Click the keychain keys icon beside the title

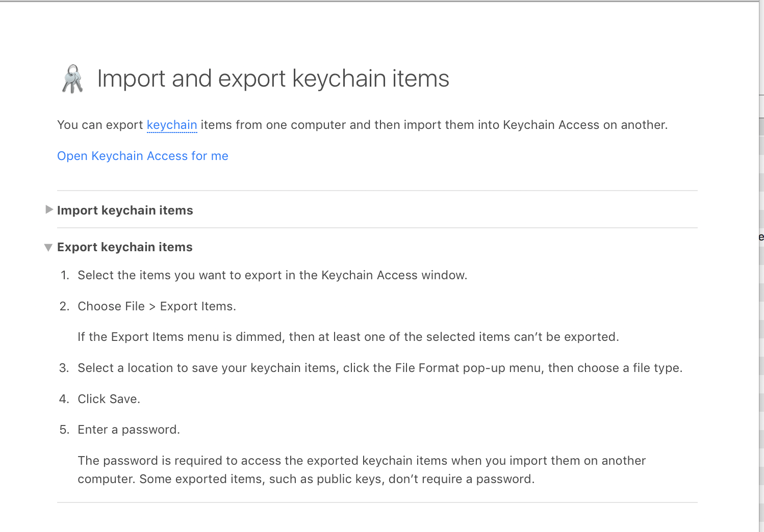[x=72, y=79]
